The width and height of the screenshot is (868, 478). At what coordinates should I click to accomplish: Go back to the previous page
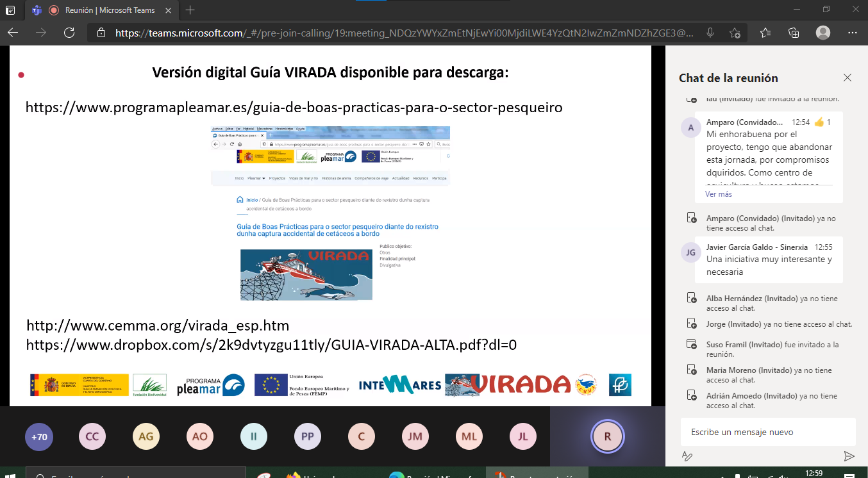[x=13, y=33]
